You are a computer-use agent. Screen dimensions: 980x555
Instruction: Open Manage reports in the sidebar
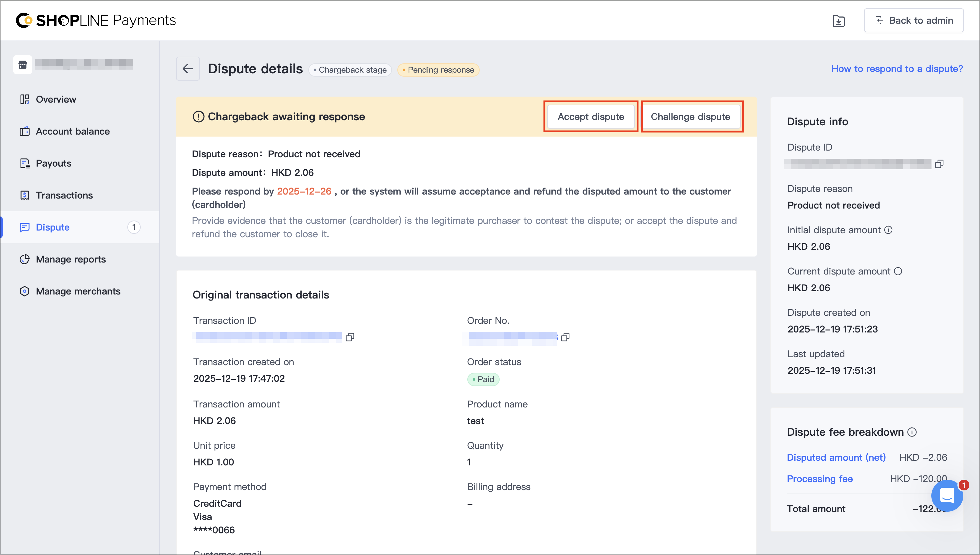click(x=80, y=260)
